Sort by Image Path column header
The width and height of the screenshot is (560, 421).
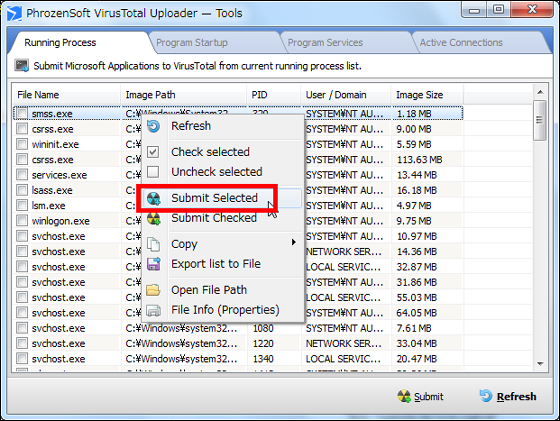tap(184, 95)
